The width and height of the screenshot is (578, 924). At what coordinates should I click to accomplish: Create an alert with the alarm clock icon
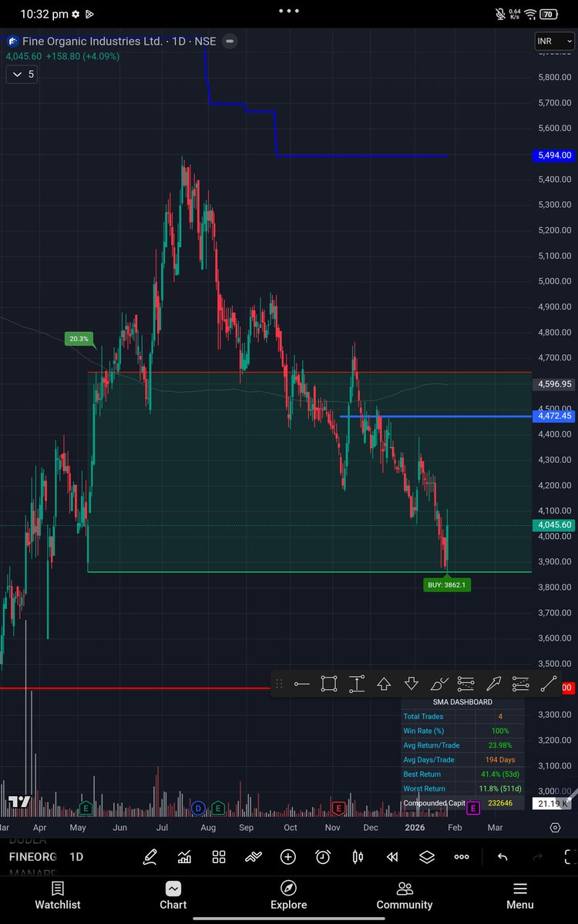(323, 856)
